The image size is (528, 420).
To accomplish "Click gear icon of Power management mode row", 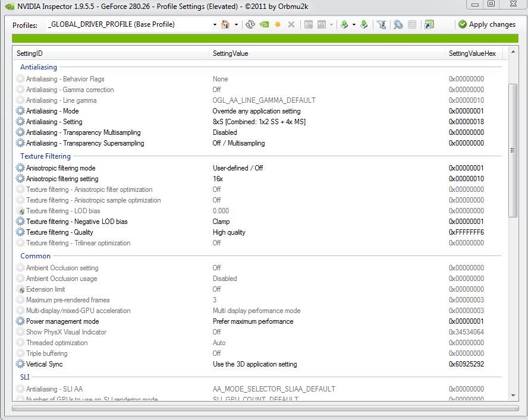I will click(20, 321).
